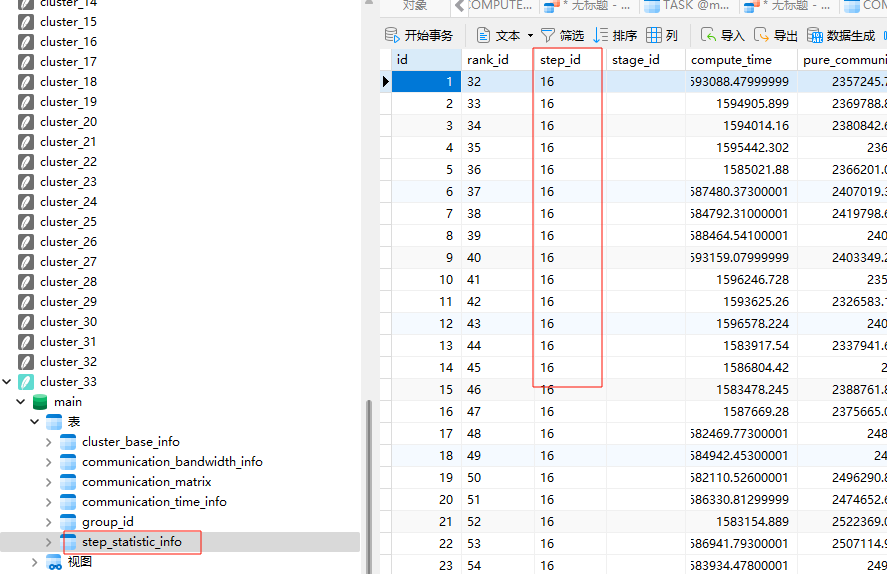The image size is (887, 574).
Task: Click the Text (文本) view icon
Action: tap(483, 36)
